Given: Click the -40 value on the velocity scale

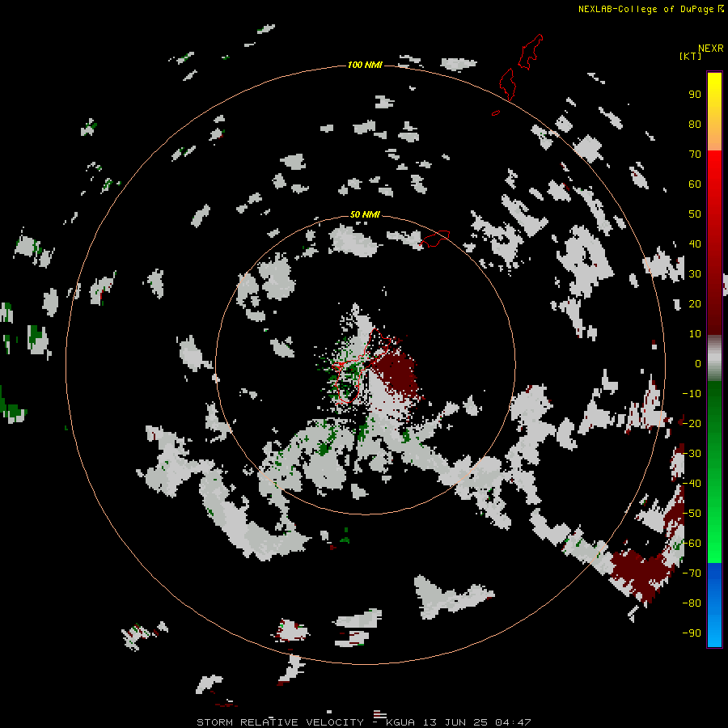Looking at the screenshot, I should [x=692, y=484].
